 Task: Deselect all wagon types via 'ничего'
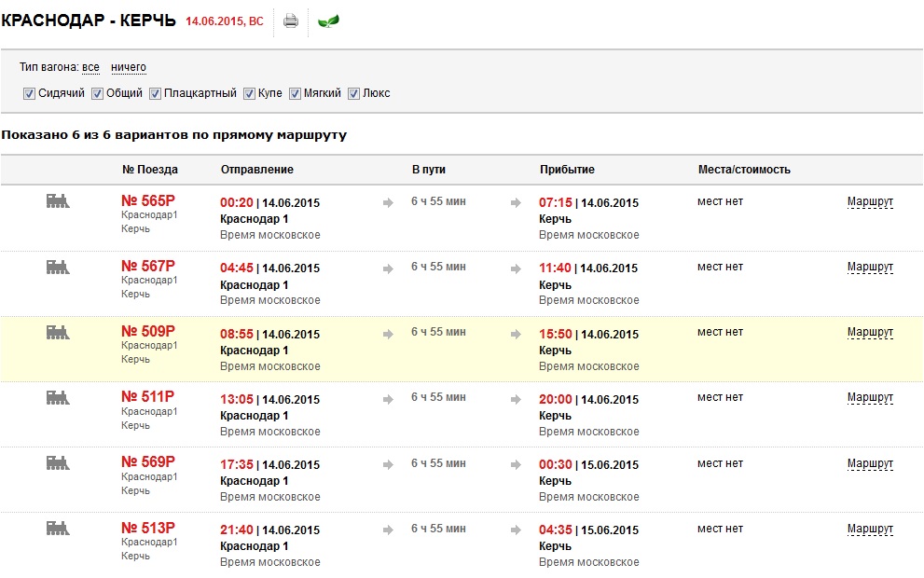[129, 67]
